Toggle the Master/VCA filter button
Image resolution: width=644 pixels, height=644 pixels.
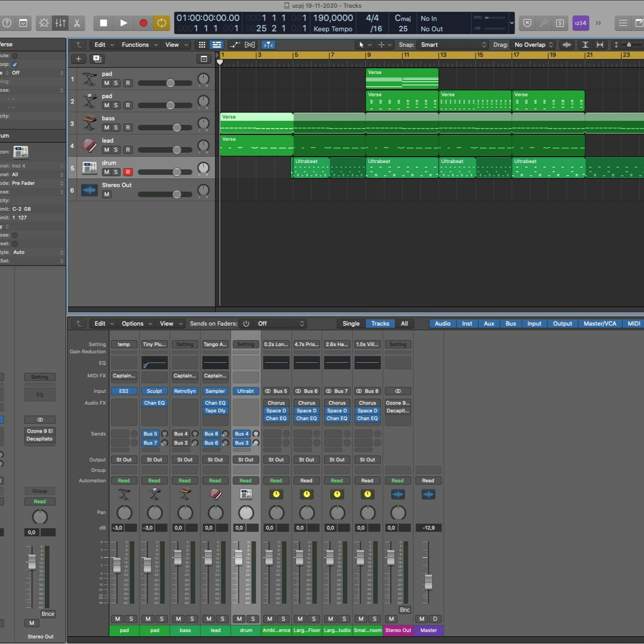coord(600,324)
